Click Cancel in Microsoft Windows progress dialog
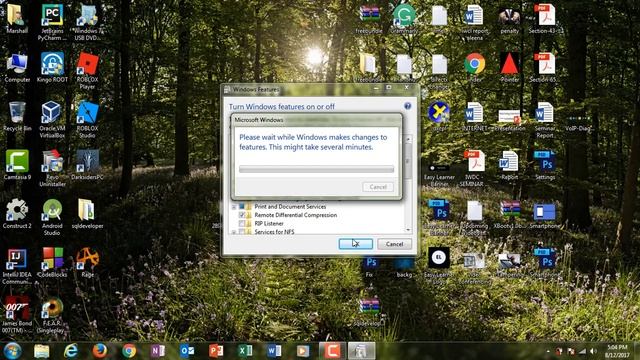Viewport: 640px width, 360px height. (378, 187)
